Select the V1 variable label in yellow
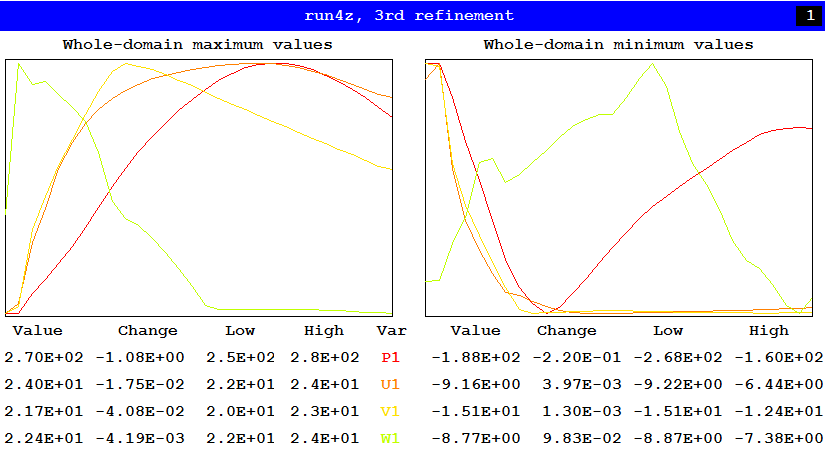Screen dimensions: 825x451 pyautogui.click(x=390, y=411)
